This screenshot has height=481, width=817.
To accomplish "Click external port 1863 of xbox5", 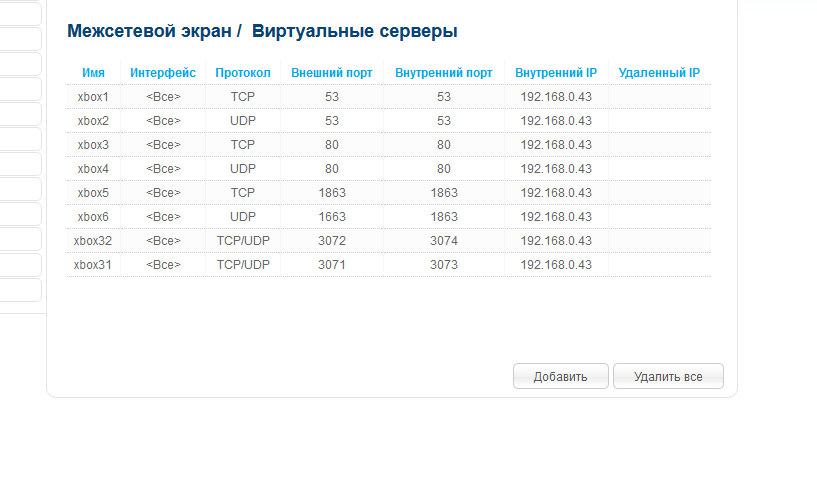I will (x=332, y=193).
